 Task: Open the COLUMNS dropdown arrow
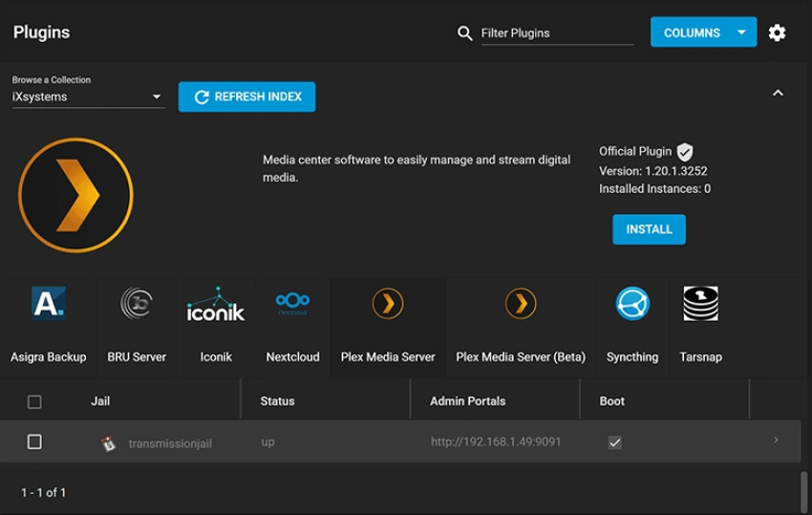click(741, 32)
